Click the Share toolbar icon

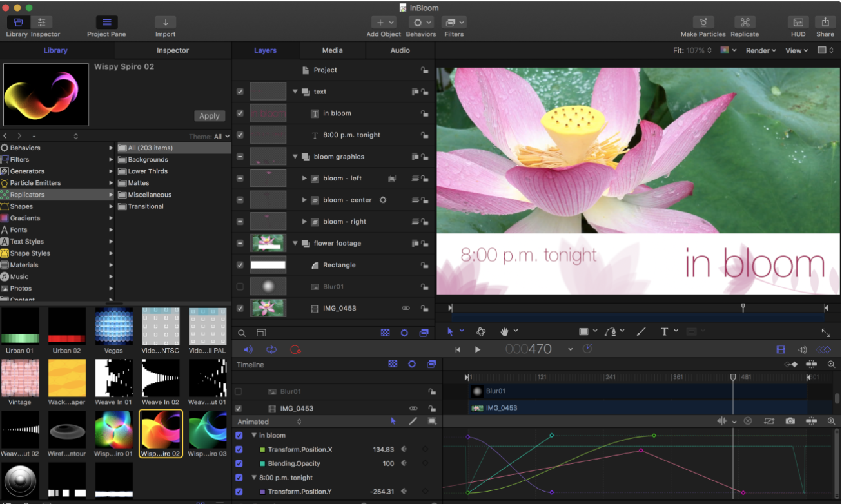[825, 23]
